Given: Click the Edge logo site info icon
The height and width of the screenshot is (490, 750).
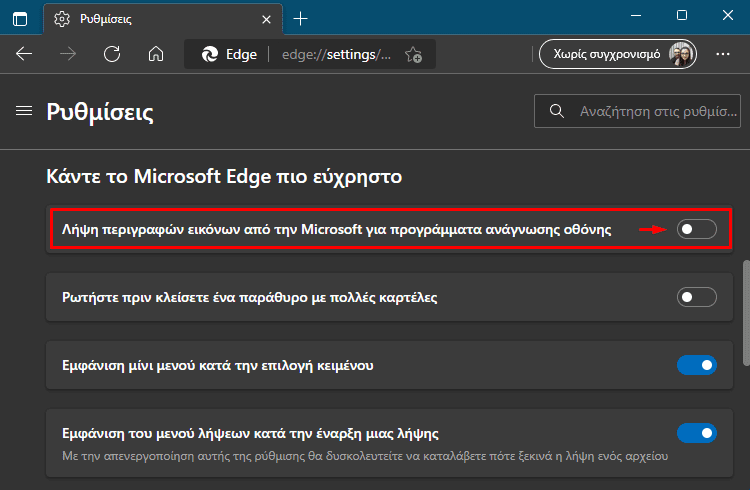Looking at the screenshot, I should (x=210, y=55).
